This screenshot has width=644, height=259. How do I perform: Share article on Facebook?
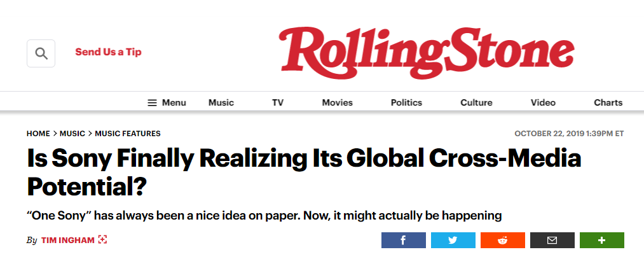click(x=403, y=240)
